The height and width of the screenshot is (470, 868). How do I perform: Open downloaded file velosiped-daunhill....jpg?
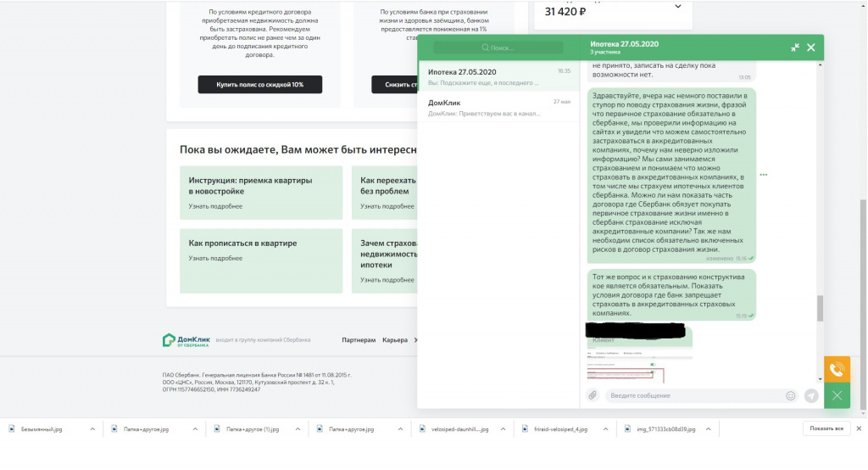459,429
